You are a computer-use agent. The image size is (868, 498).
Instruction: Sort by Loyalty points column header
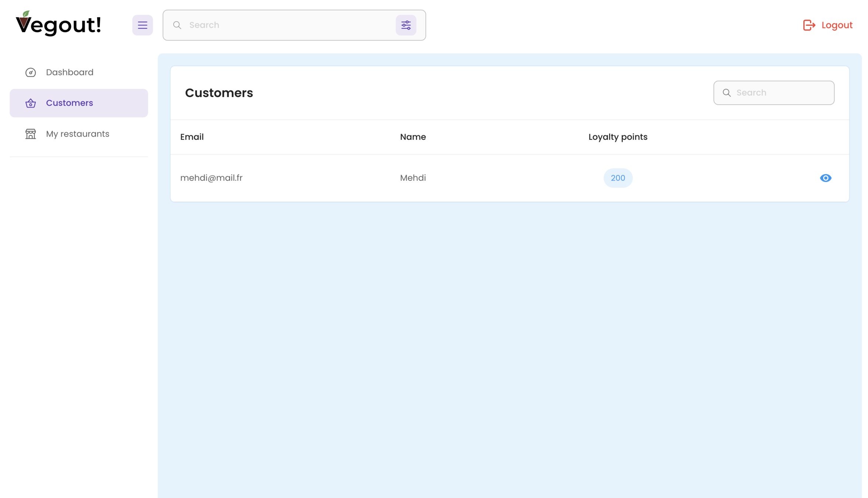point(618,137)
